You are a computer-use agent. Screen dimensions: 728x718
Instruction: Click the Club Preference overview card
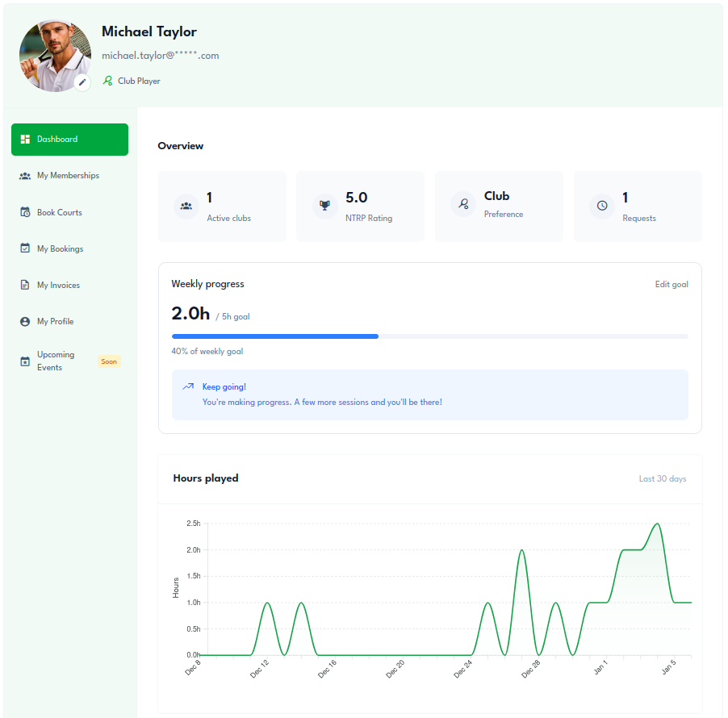(499, 207)
